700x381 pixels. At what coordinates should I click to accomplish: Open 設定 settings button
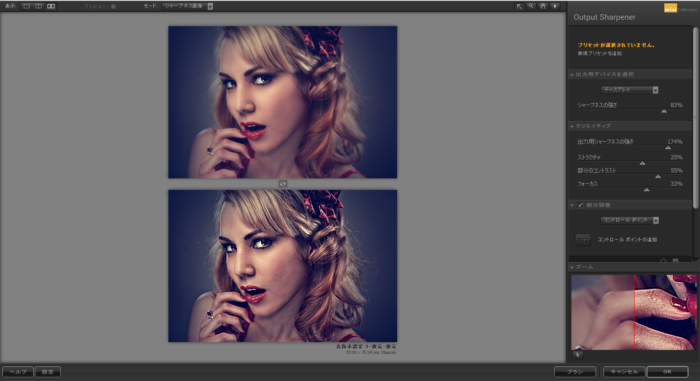(48, 372)
